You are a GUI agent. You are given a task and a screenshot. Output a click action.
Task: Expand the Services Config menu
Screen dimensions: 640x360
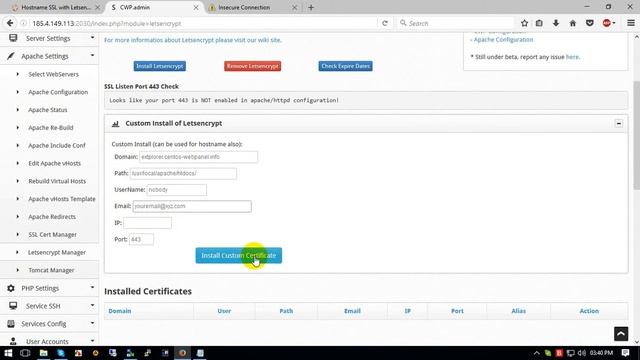[x=49, y=324]
